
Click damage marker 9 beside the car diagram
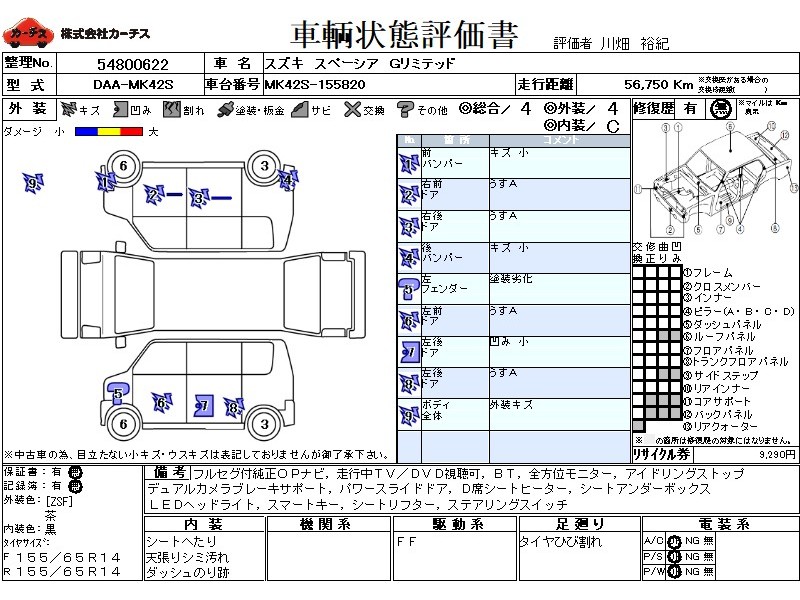pyautogui.click(x=33, y=183)
